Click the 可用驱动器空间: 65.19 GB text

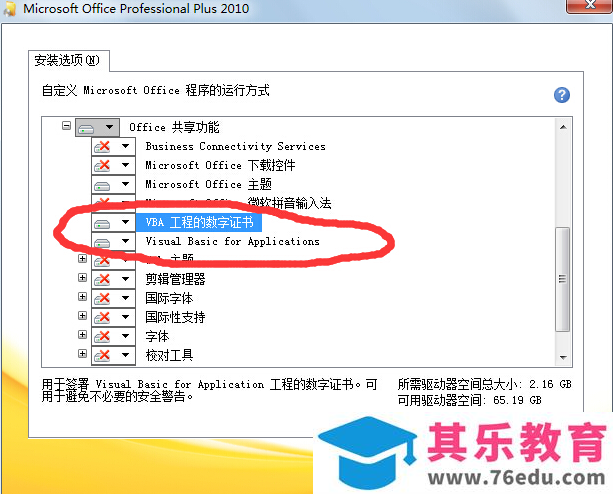click(470, 400)
